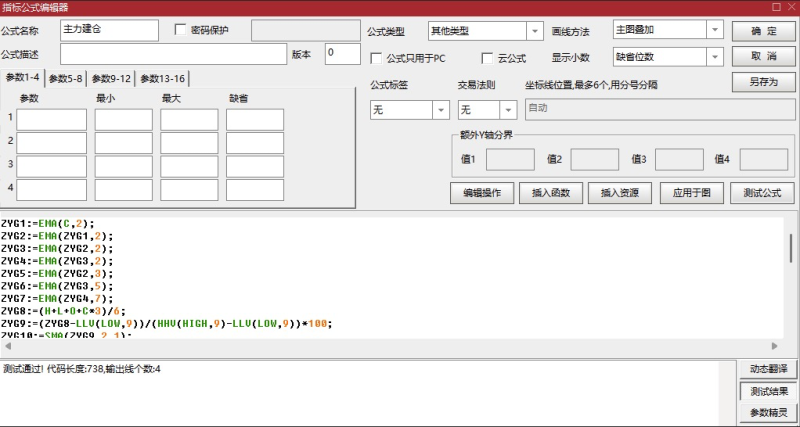
Task: Switch to the 参数9-12 tab
Action: [x=111, y=79]
